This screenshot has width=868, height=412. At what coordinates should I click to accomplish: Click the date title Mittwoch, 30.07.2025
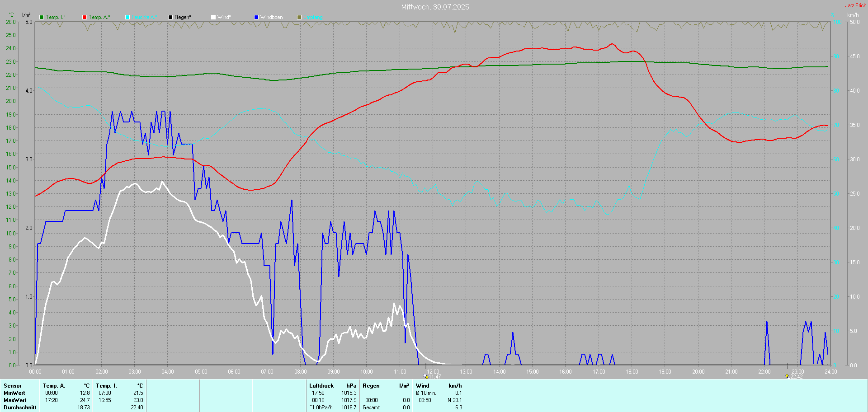tap(435, 7)
